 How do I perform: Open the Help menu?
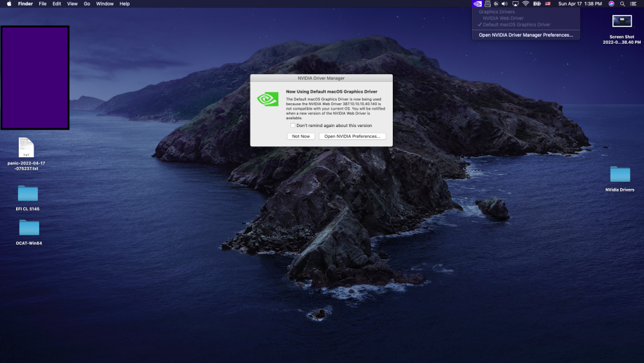tap(124, 4)
